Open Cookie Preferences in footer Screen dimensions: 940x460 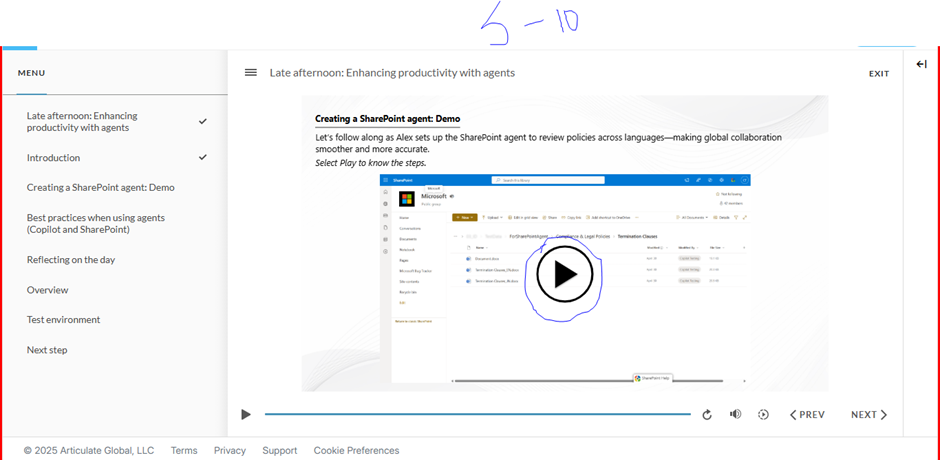click(356, 450)
